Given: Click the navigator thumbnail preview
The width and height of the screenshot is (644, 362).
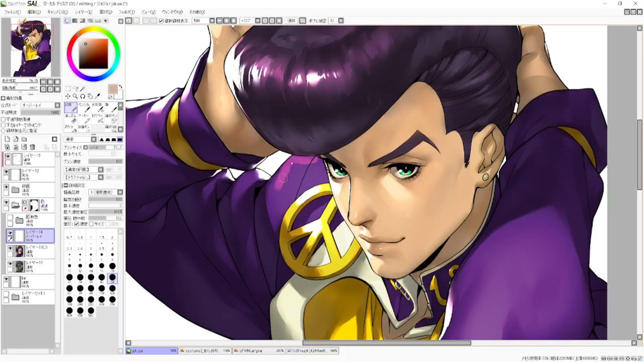Looking at the screenshot, I should coord(32,48).
